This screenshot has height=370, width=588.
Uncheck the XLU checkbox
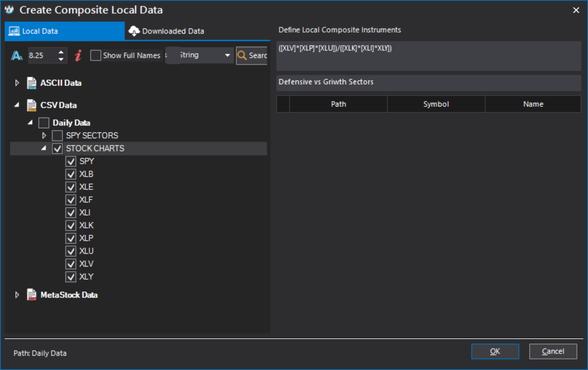point(71,251)
